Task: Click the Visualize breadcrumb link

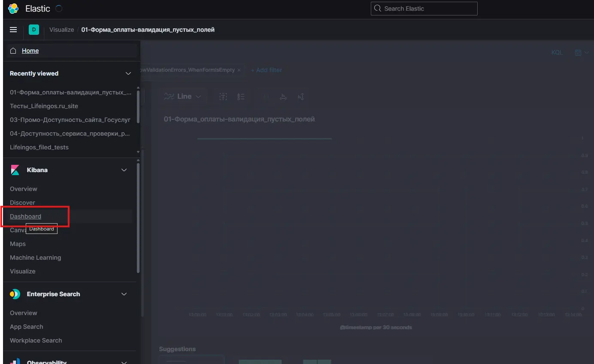Action: (61, 30)
